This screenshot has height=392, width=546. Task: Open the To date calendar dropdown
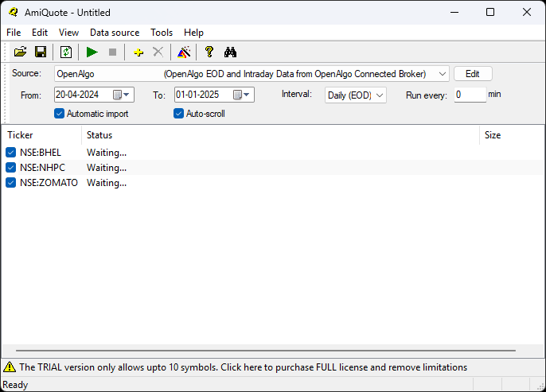pos(242,95)
